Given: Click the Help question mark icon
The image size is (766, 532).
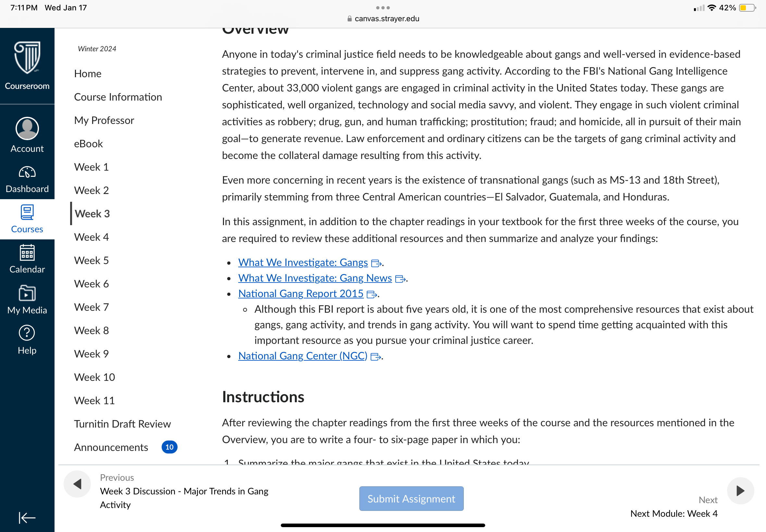Looking at the screenshot, I should pyautogui.click(x=27, y=333).
